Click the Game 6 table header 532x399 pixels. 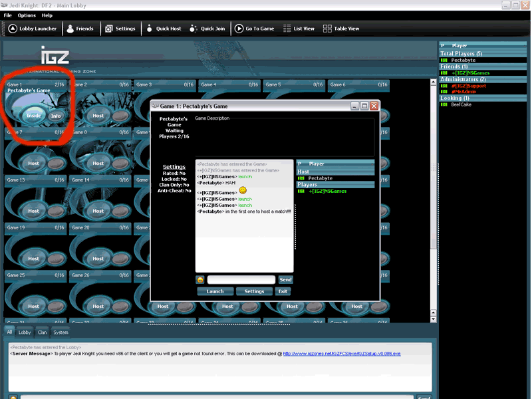(358, 85)
